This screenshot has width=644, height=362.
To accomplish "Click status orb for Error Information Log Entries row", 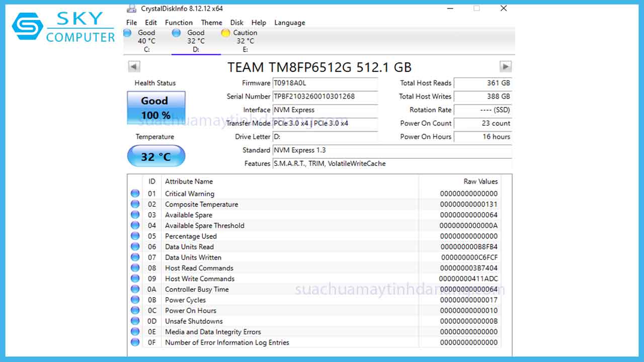I will [x=135, y=342].
